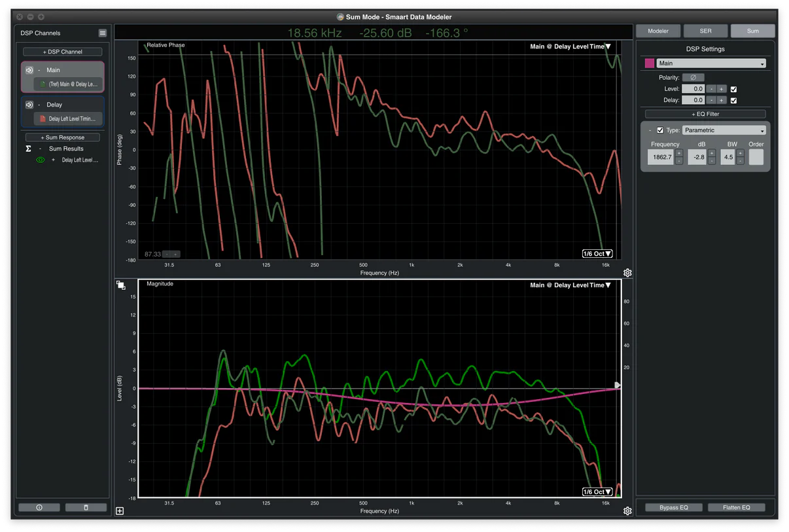
Task: Uncheck the Delay enable checkbox
Action: tap(733, 101)
